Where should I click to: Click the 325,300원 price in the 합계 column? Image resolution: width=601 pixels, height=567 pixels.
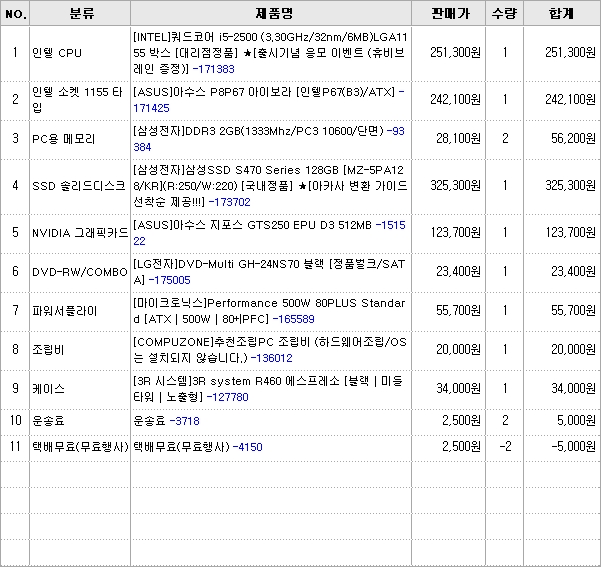point(571,186)
